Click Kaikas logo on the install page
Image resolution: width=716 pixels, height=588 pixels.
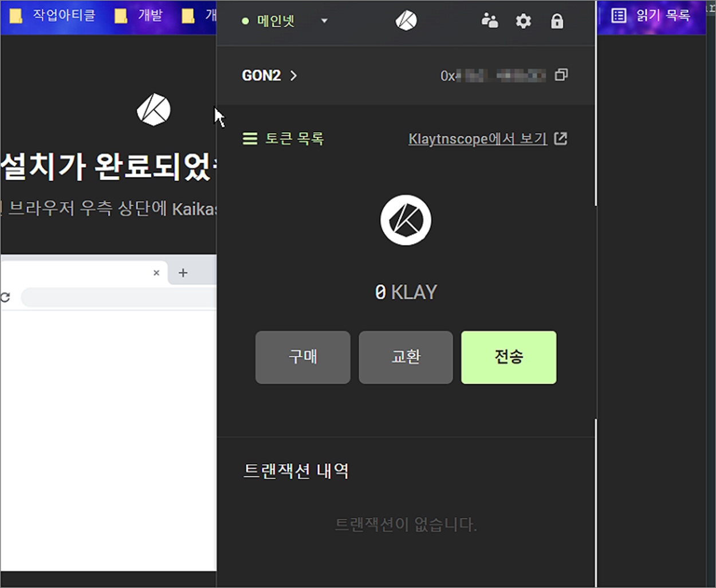tap(154, 110)
